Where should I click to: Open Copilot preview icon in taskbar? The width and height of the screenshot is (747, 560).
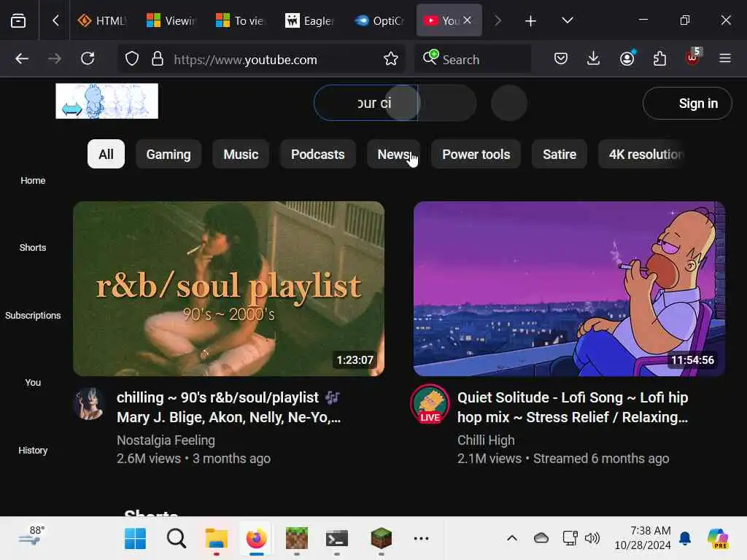pos(718,539)
